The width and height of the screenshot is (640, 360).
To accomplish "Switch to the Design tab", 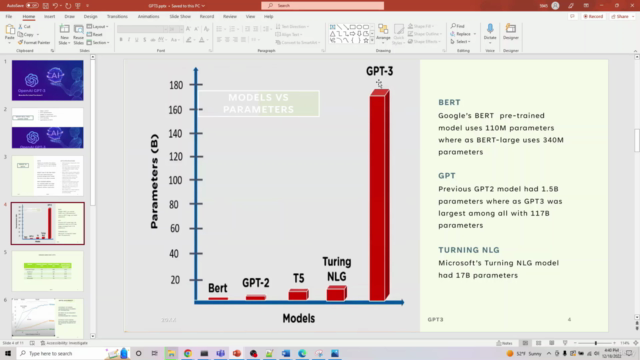I will pos(90,17).
